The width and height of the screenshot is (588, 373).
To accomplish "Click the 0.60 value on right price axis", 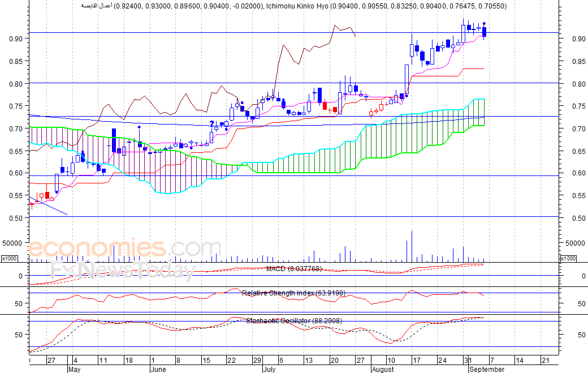I will [578, 173].
